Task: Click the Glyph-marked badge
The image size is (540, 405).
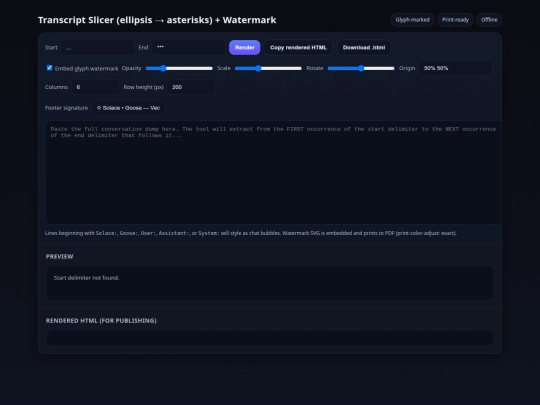Action: click(x=412, y=20)
